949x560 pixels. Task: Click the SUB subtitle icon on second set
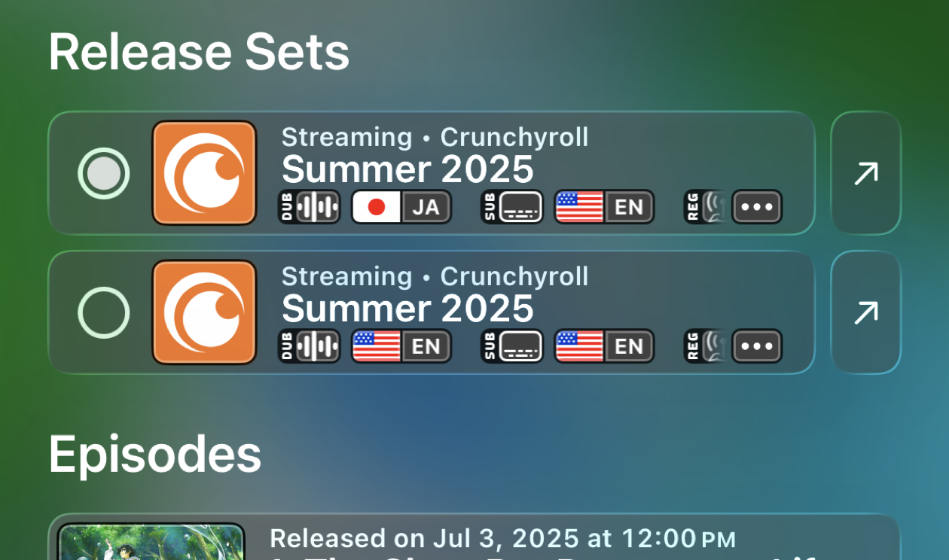(x=511, y=346)
